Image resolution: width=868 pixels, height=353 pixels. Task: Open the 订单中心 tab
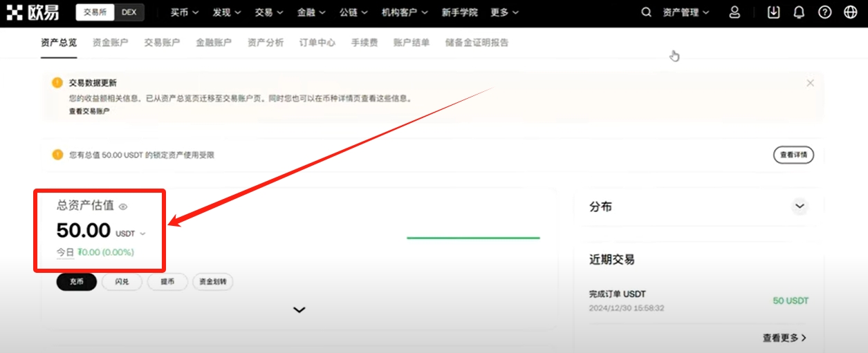click(317, 43)
